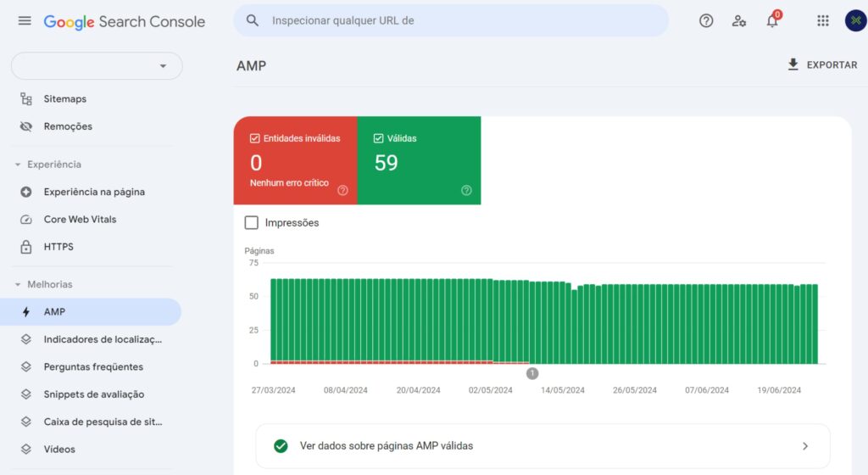Click the Snippets de avaliação layers icon

click(x=26, y=394)
